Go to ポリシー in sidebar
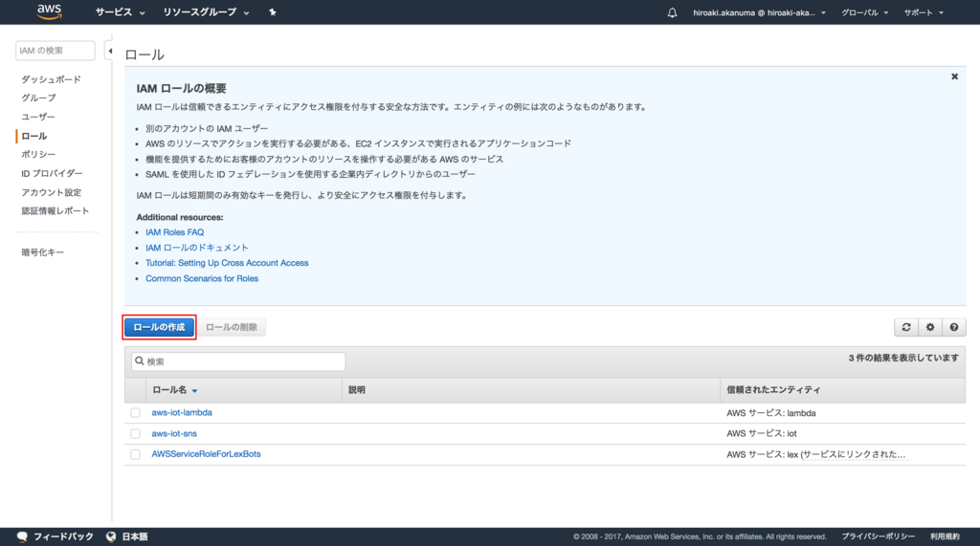Viewport: 980px width, 546px height. coord(38,154)
